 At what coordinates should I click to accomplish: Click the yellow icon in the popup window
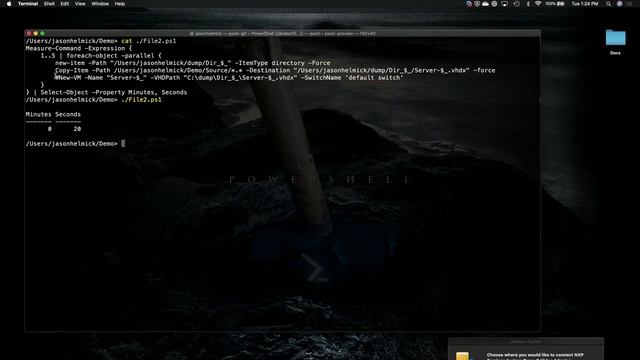tap(462, 356)
